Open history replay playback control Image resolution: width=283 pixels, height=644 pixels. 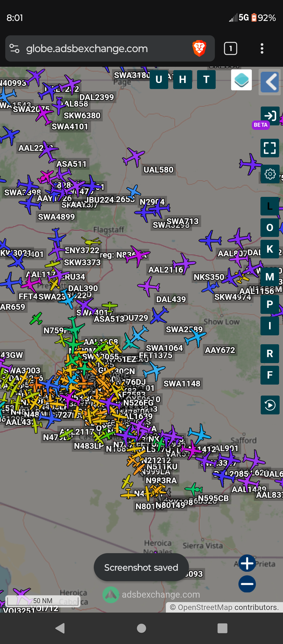click(270, 405)
